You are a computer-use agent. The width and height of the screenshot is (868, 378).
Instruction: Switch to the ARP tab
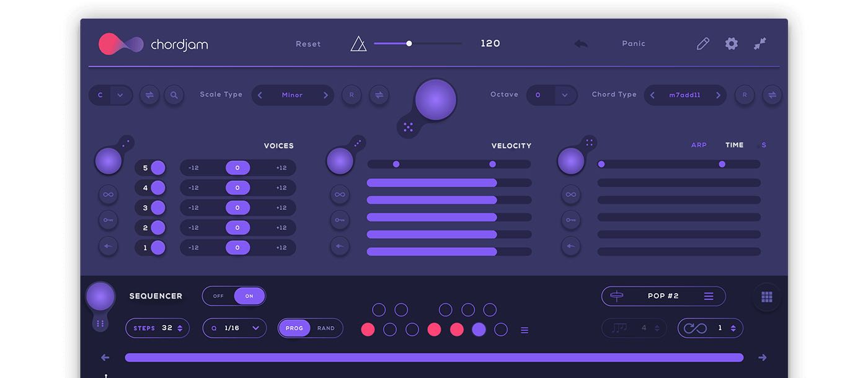coord(699,145)
